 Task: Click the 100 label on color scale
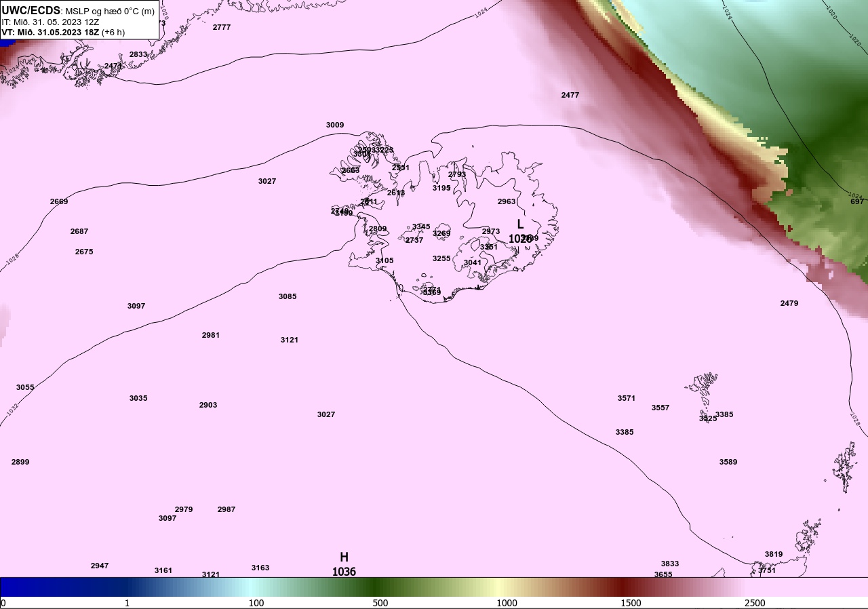(x=256, y=603)
